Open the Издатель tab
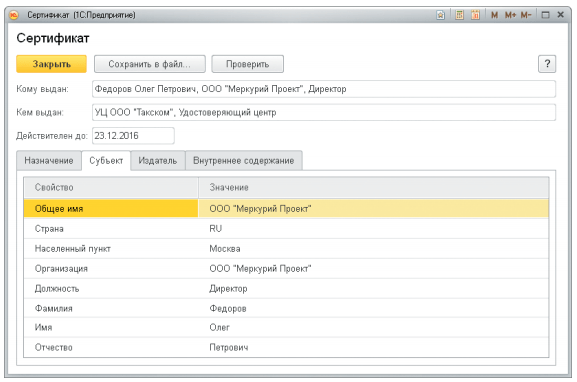The image size is (577, 382). [x=158, y=160]
